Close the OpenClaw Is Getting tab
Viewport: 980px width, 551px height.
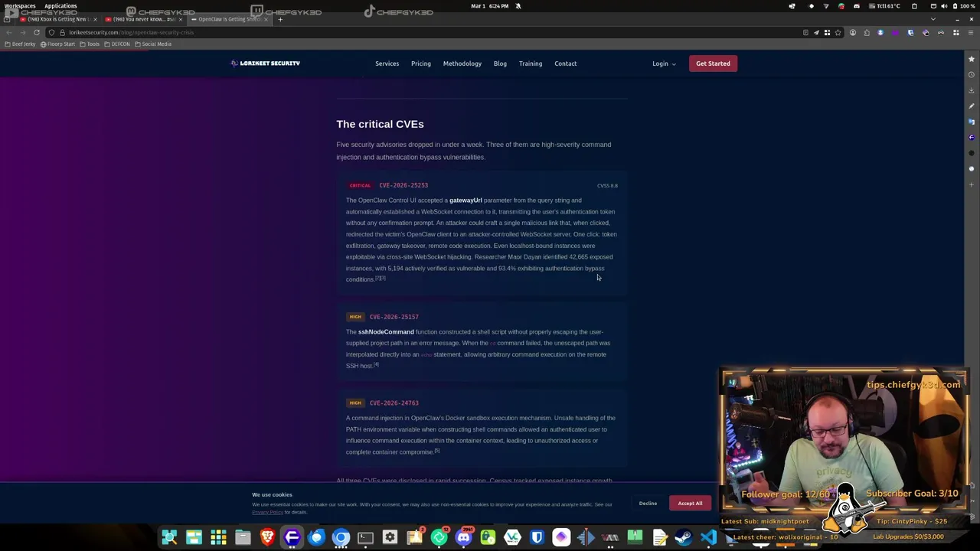pos(266,19)
